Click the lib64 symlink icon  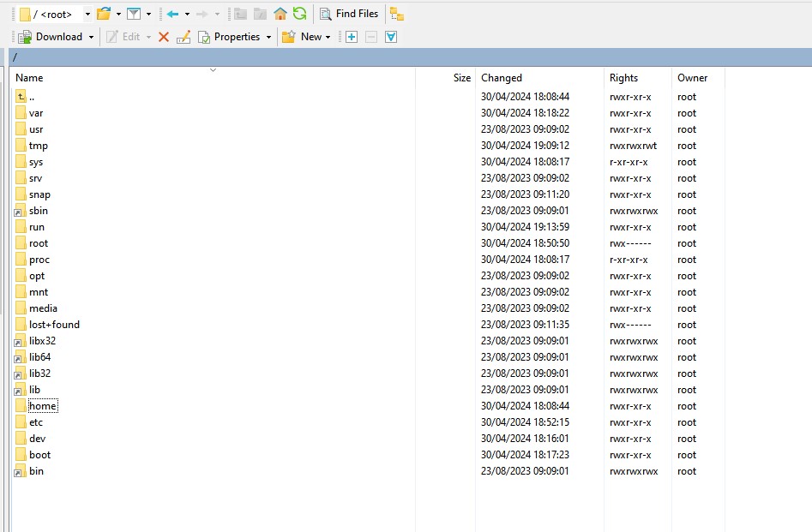(21, 357)
